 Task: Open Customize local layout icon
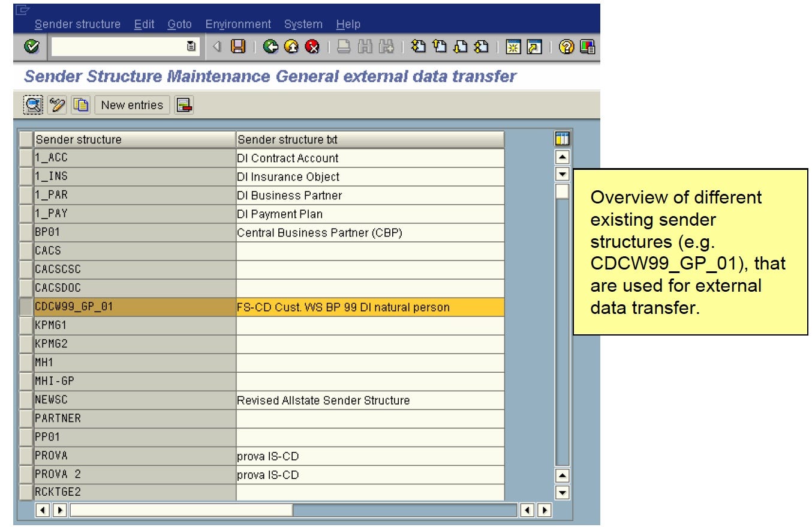point(587,47)
